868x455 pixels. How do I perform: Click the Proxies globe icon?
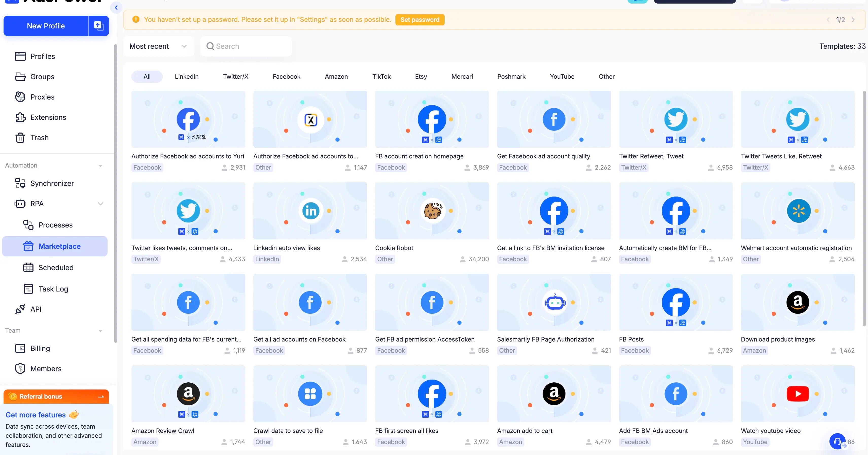pyautogui.click(x=20, y=97)
